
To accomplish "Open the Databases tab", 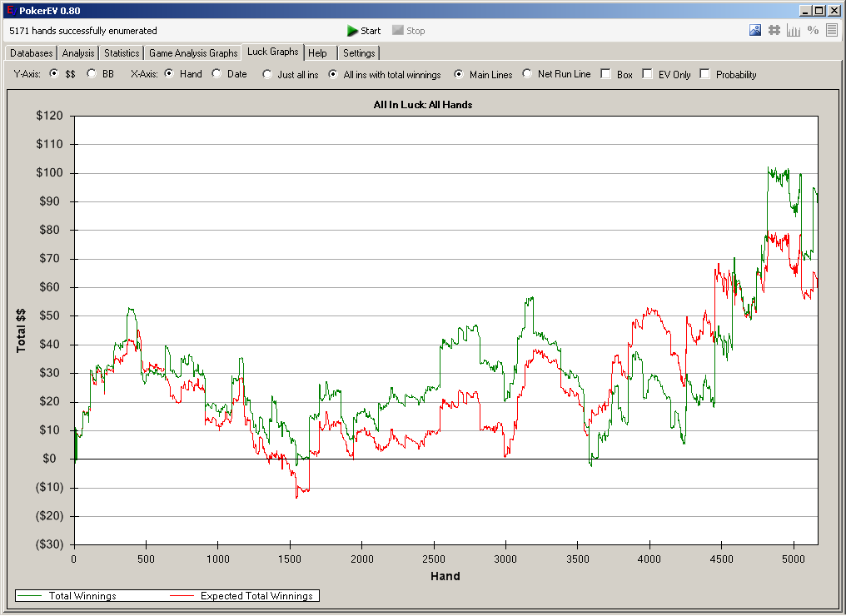I will (x=31, y=53).
